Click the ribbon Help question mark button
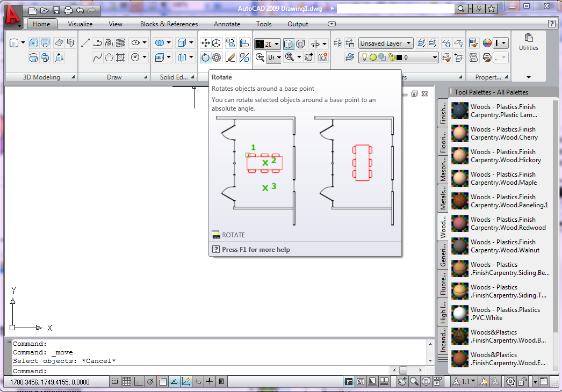The width and height of the screenshot is (562, 392). tap(552, 24)
